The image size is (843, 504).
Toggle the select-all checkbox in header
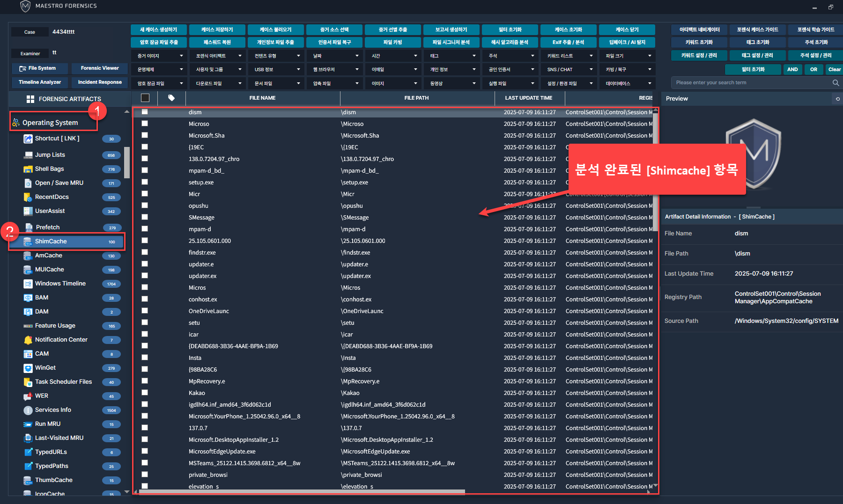click(145, 98)
